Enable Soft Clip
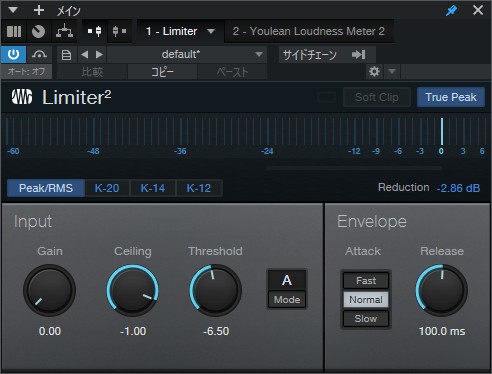 [377, 97]
